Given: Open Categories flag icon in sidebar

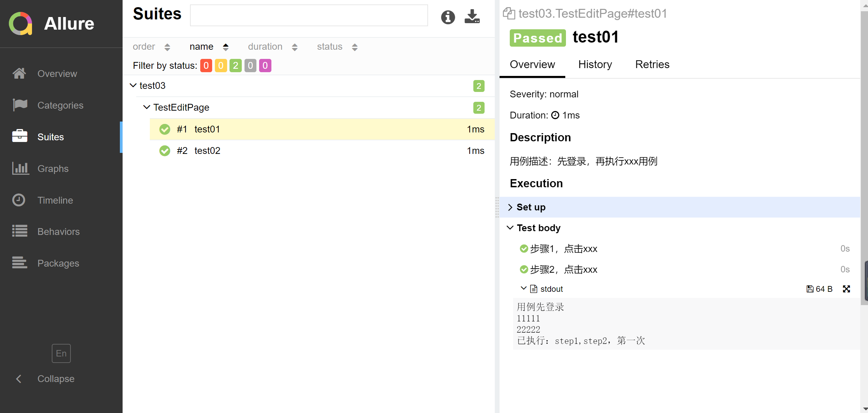Looking at the screenshot, I should click(x=20, y=105).
